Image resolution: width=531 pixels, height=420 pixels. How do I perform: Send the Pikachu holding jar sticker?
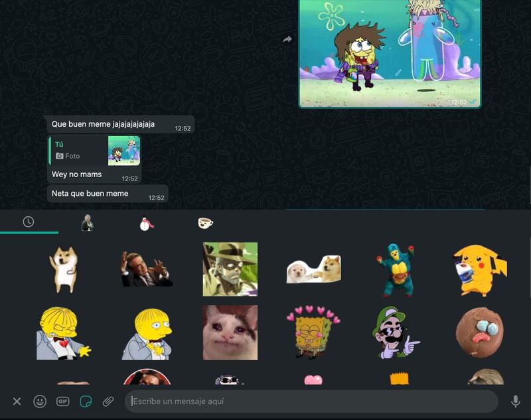pos(480,270)
